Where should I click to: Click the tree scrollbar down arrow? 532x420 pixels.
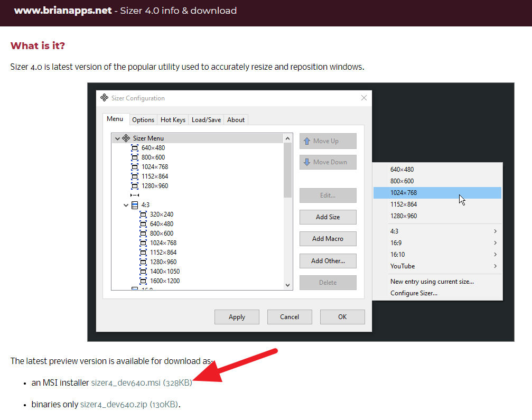point(288,285)
